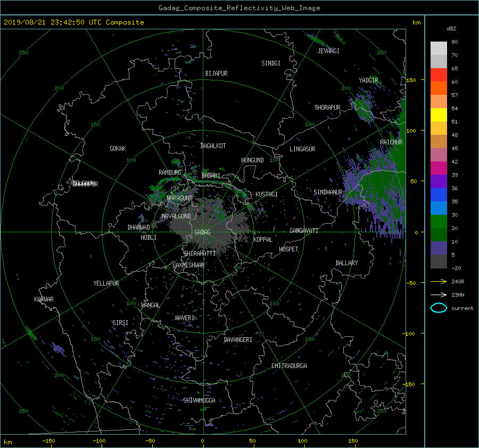Click the DAVANGERI city label
The width and height of the screenshot is (479, 448).
tap(238, 340)
